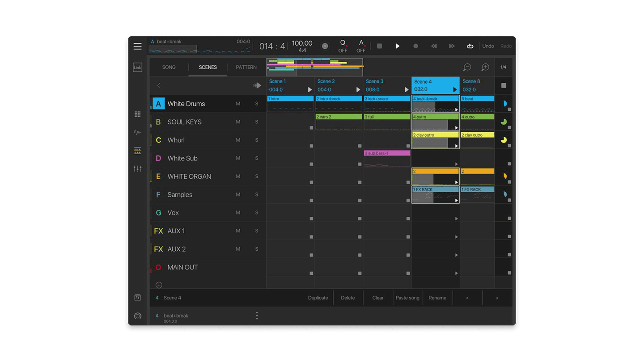Zoom out with the minus magnifier icon
Viewport: 644px width, 362px height.
tap(467, 67)
